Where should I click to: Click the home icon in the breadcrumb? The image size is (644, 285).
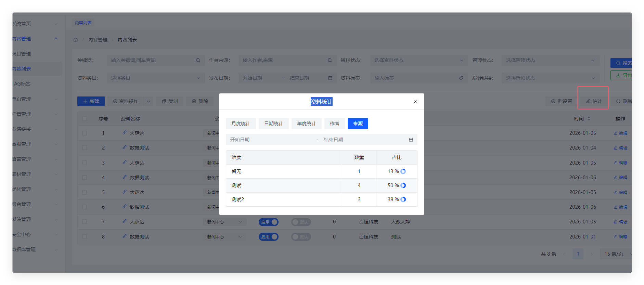click(x=76, y=40)
